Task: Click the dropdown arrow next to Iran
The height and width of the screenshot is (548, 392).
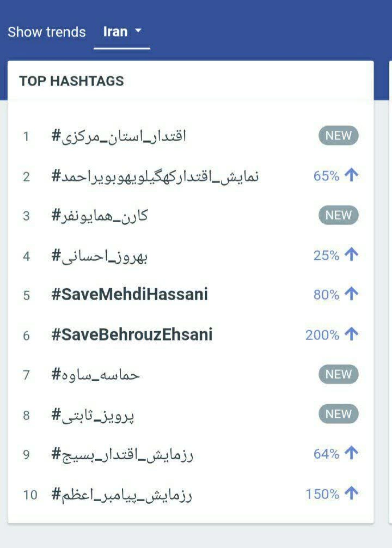Action: [x=138, y=31]
